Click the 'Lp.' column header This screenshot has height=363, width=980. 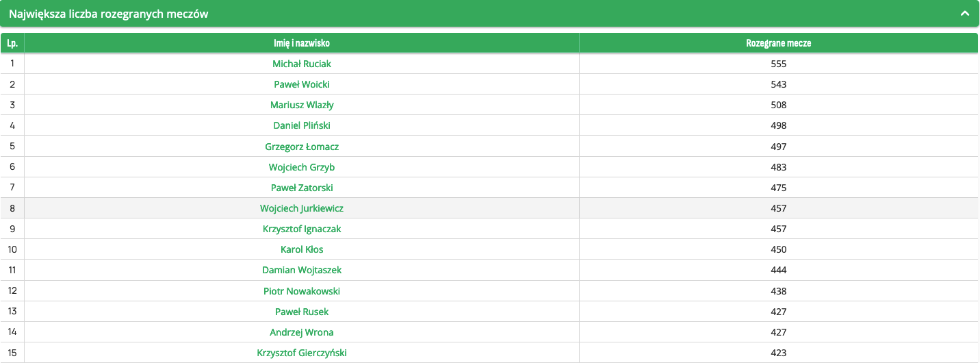(x=12, y=43)
